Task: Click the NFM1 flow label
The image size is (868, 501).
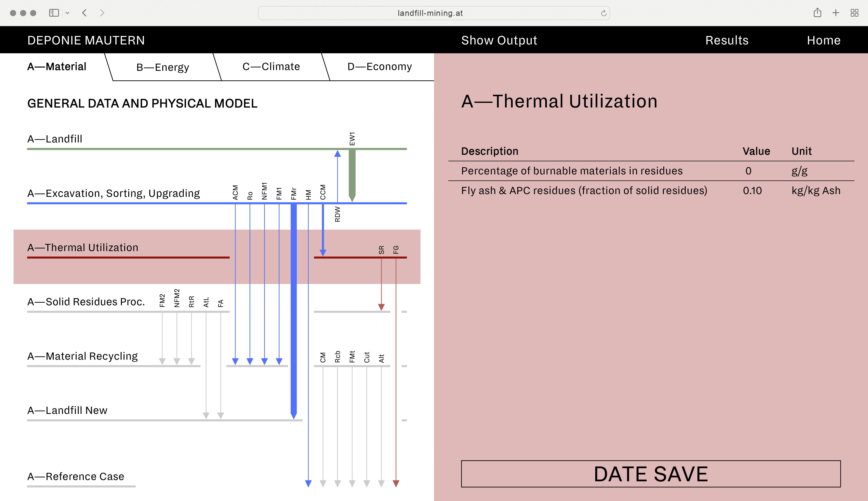Action: pyautogui.click(x=264, y=191)
